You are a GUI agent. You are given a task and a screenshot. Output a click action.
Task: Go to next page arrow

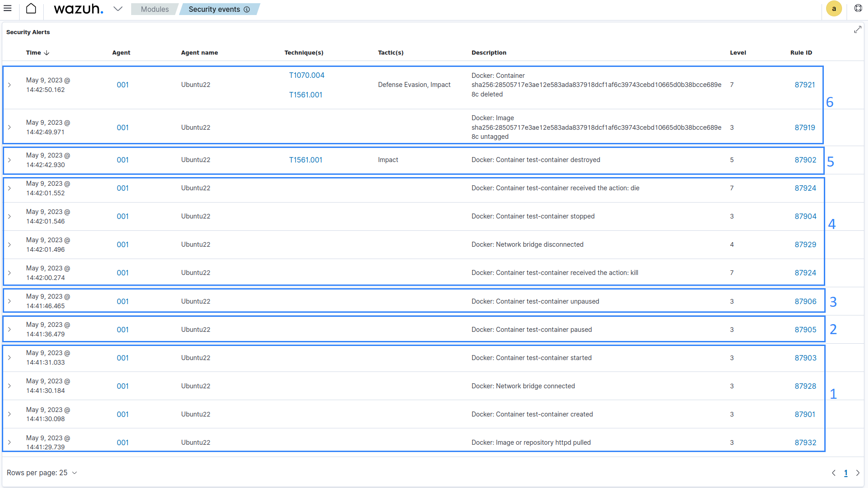(x=858, y=473)
